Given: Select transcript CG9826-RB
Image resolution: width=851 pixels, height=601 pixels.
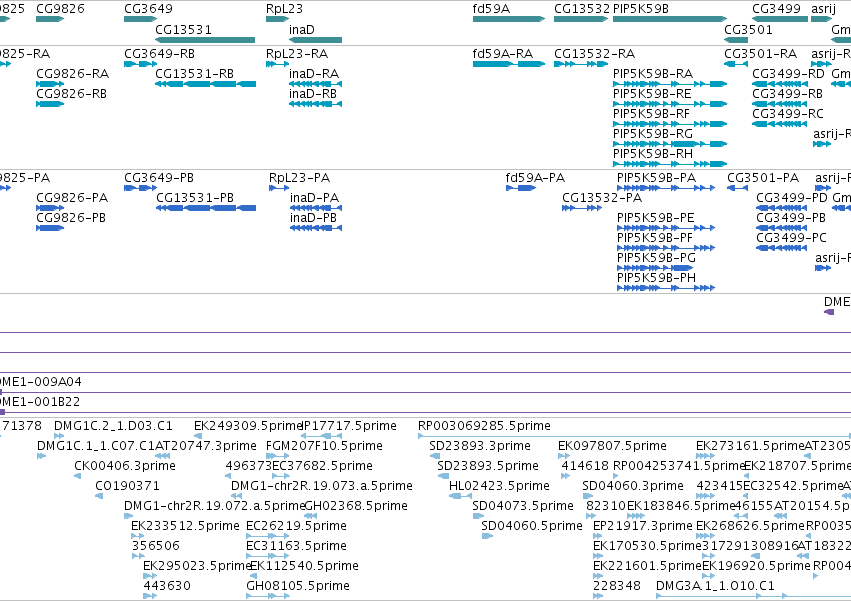Looking at the screenshot, I should tap(50, 104).
